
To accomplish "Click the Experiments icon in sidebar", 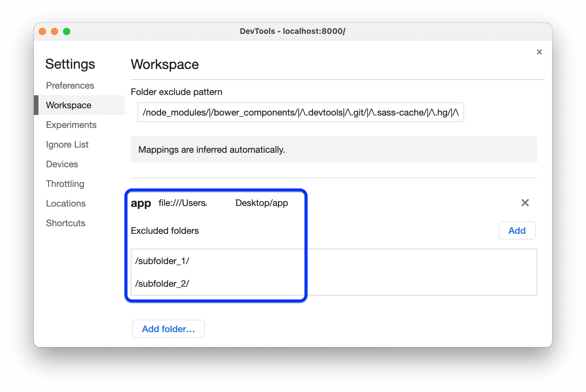I will coord(71,124).
